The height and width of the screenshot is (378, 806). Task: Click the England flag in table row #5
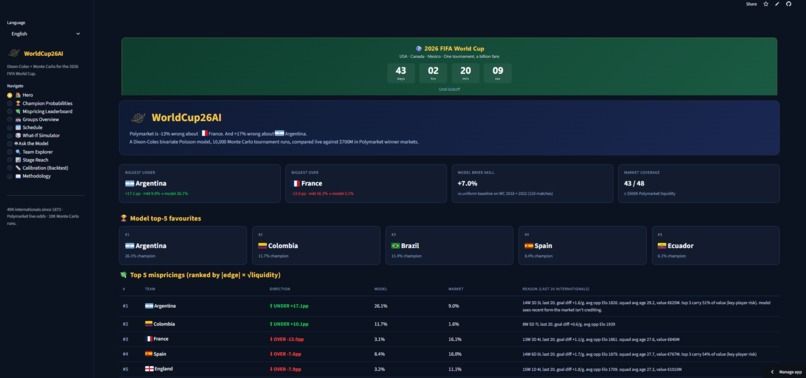click(150, 369)
